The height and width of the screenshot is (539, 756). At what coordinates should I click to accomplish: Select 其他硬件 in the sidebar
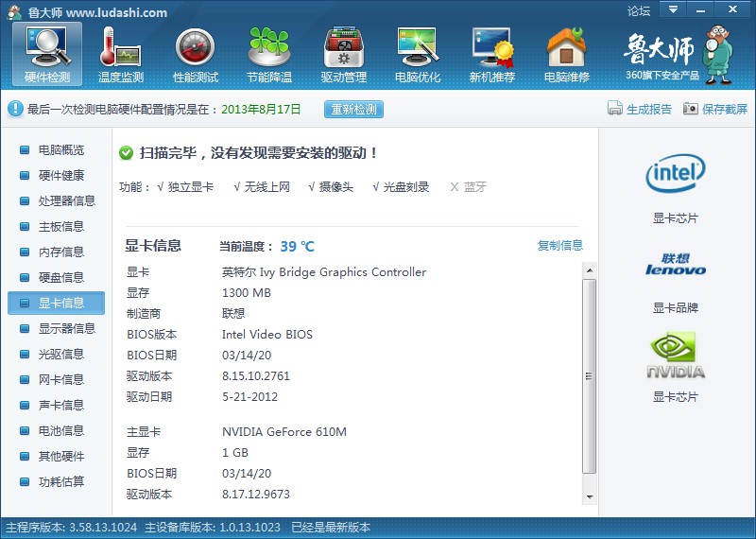click(x=60, y=456)
